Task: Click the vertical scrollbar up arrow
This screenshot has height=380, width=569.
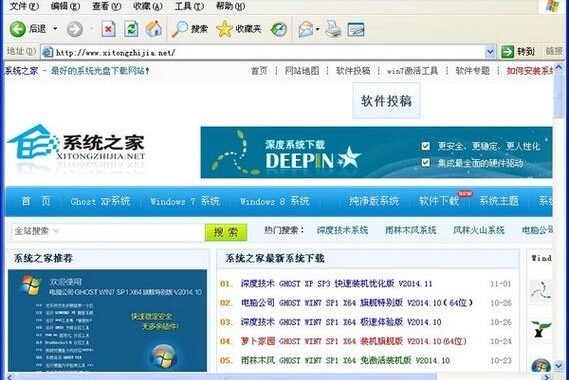Action: pos(559,68)
